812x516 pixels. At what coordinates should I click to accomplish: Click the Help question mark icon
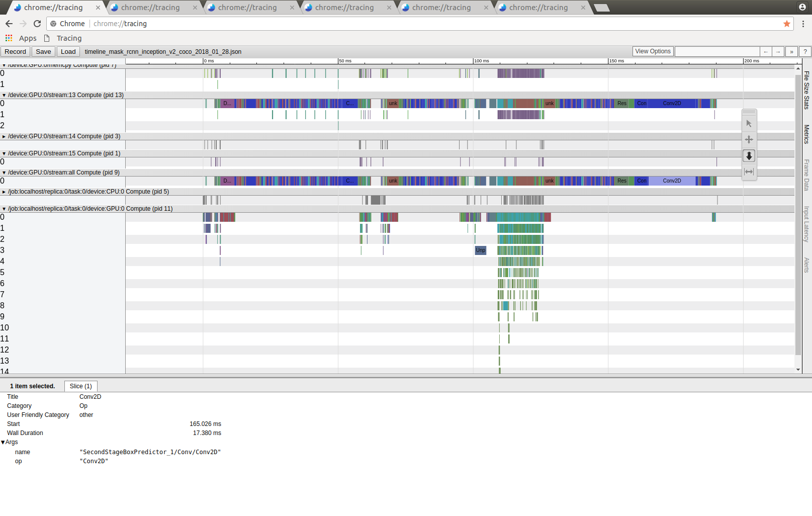click(x=804, y=51)
